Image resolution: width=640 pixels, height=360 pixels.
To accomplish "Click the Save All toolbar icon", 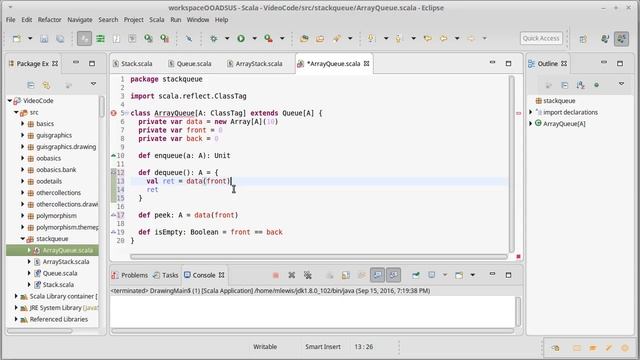I will pos(60,39).
